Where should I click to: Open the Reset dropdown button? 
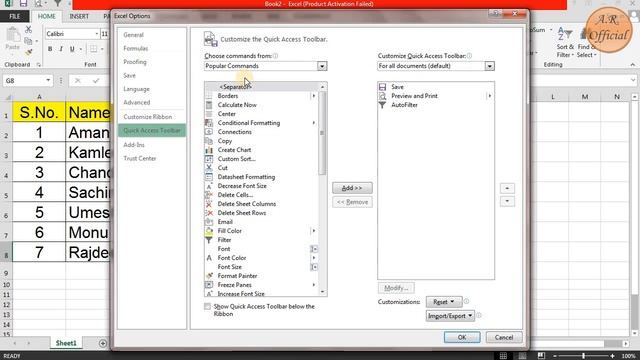tap(444, 302)
